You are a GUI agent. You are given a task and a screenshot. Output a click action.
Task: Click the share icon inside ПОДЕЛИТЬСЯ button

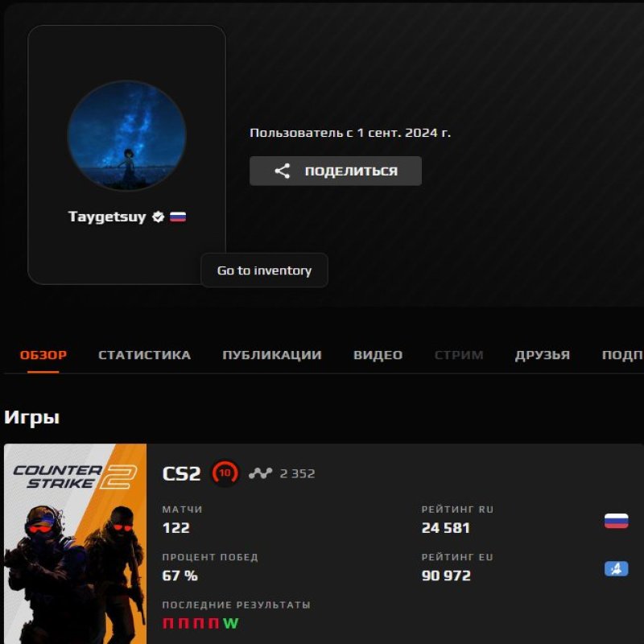[x=282, y=171]
